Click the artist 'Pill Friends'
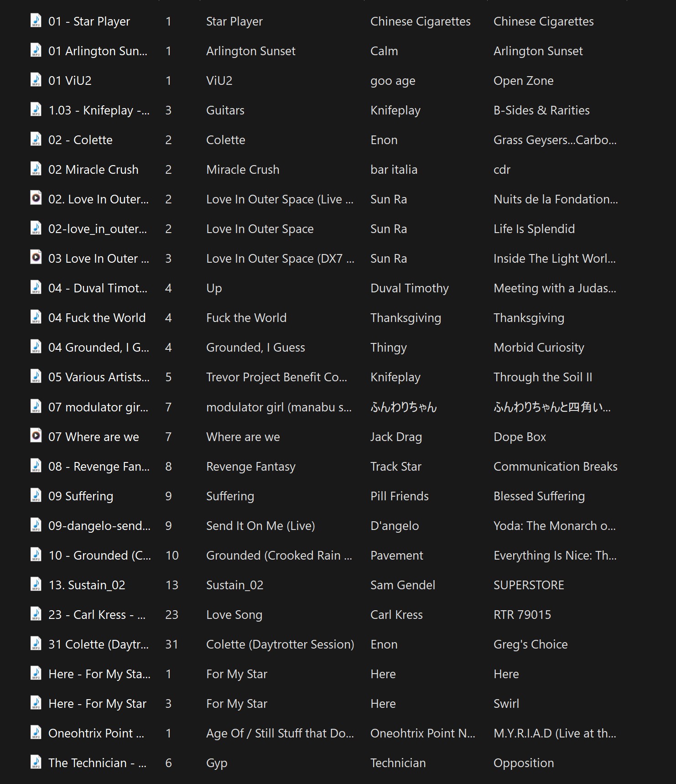This screenshot has height=784, width=676. point(400,496)
